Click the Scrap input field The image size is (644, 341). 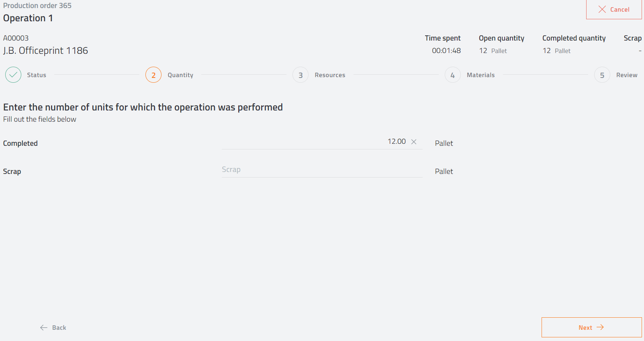point(321,170)
